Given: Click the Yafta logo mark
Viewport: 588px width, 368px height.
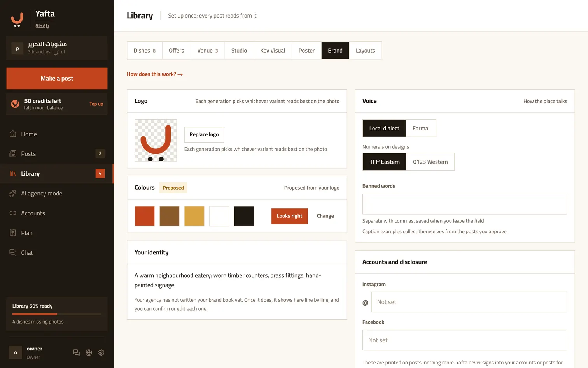Looking at the screenshot, I should (x=17, y=19).
